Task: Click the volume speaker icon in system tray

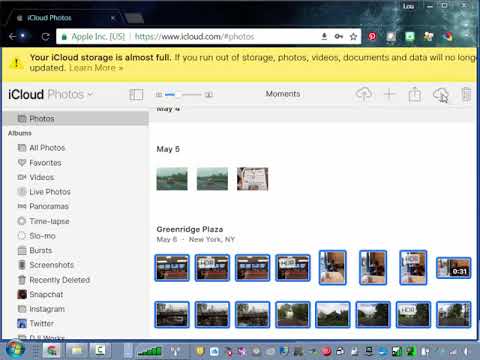Action: 466,351
